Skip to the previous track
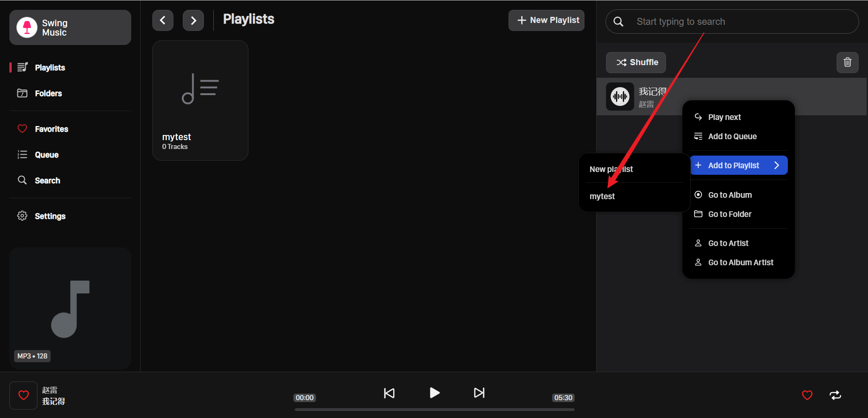 (389, 393)
